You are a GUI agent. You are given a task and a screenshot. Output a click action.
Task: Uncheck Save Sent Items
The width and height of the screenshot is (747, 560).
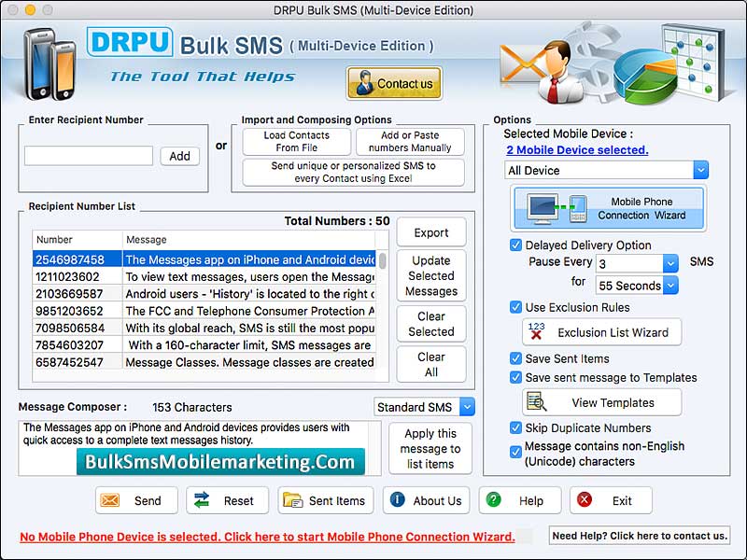[x=515, y=357]
